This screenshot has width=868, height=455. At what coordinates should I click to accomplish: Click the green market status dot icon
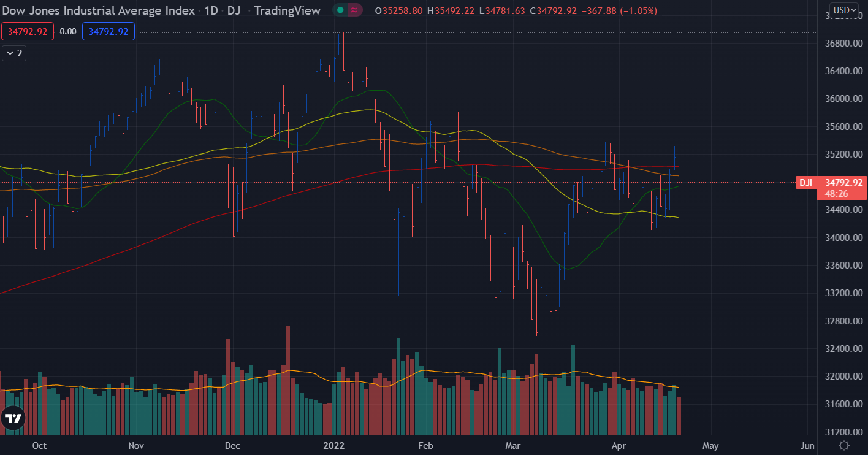pyautogui.click(x=340, y=10)
